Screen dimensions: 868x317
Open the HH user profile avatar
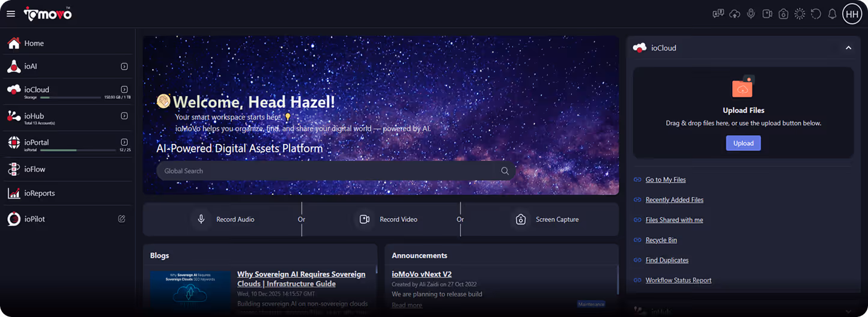pyautogui.click(x=852, y=14)
